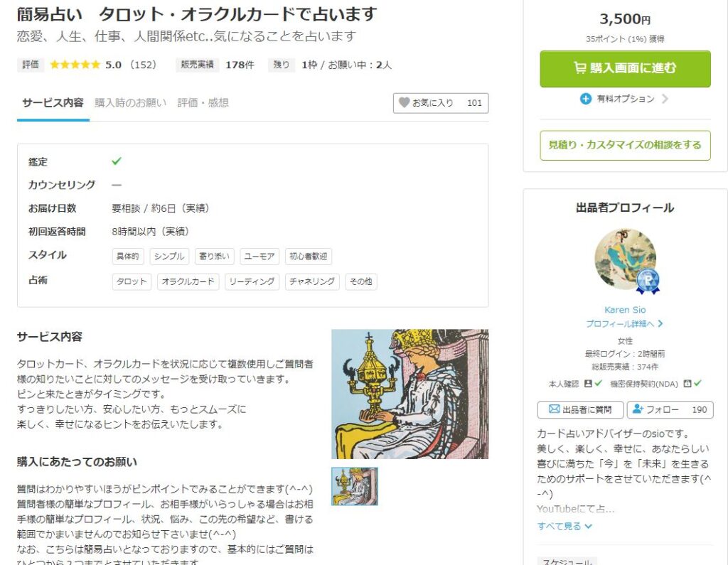Expand the 有料オプション chevron
The width and height of the screenshot is (728, 565).
pyautogui.click(x=665, y=99)
